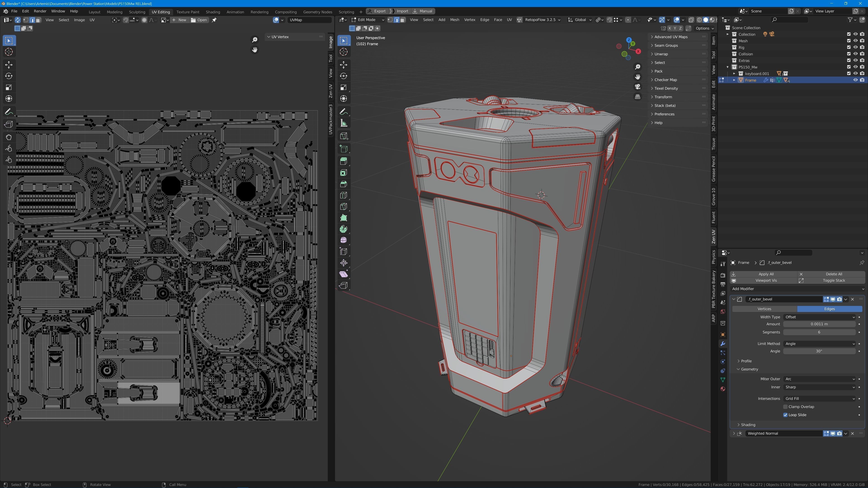868x488 pixels.
Task: Click the Export button in the top bar
Action: pos(377,11)
